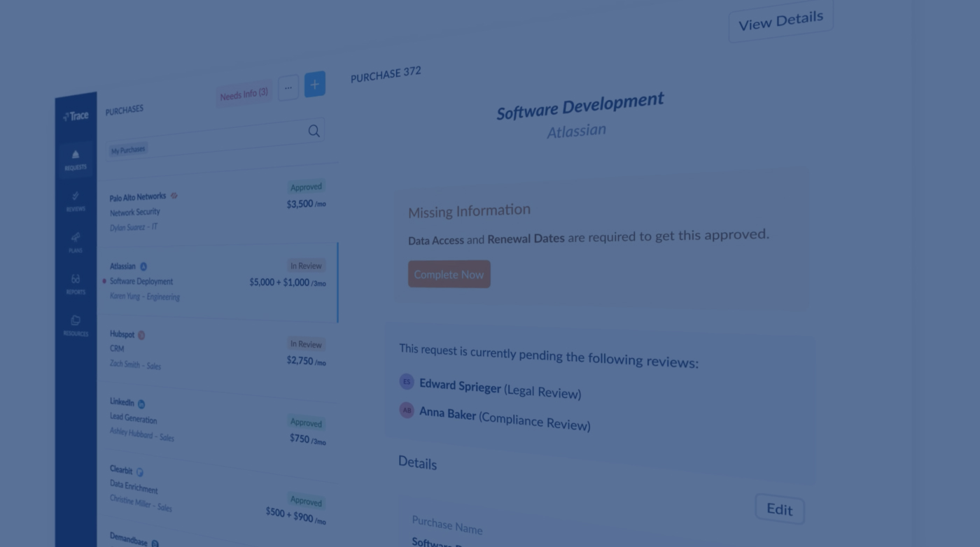Viewport: 980px width, 547px height.
Task: Click the Purchase Name field label
Action: click(447, 525)
